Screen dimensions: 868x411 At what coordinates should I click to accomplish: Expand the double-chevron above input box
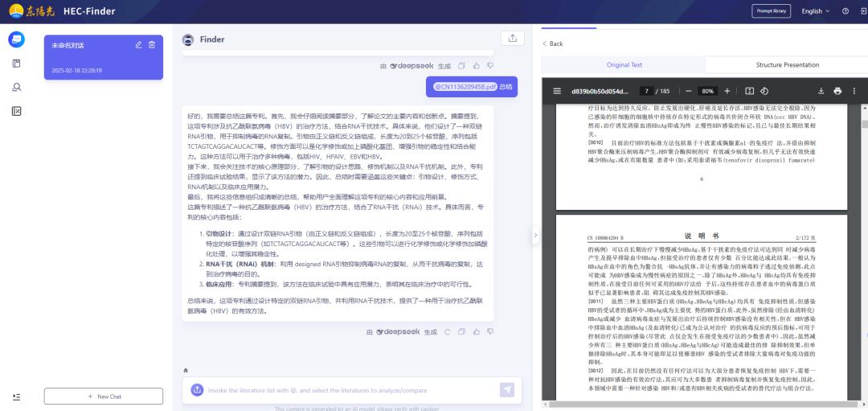coord(186,371)
